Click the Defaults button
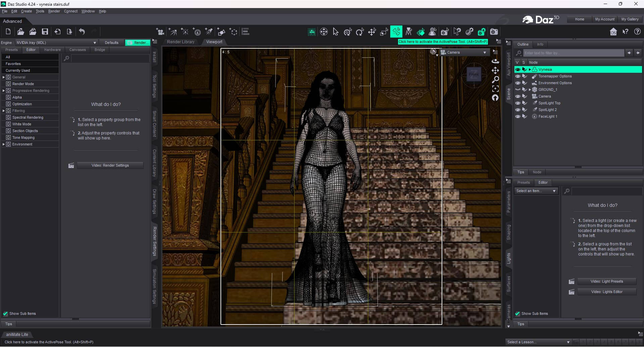644x347 pixels. click(111, 43)
